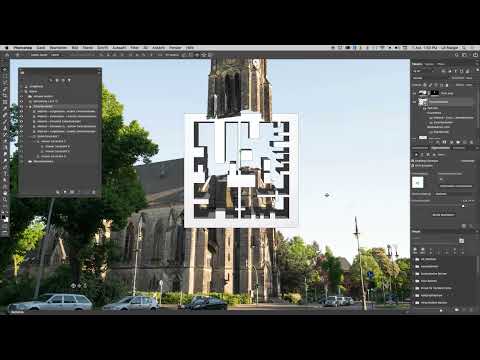Toggle visibility of the selected 3D layer
480x360 pixels.
415,102
